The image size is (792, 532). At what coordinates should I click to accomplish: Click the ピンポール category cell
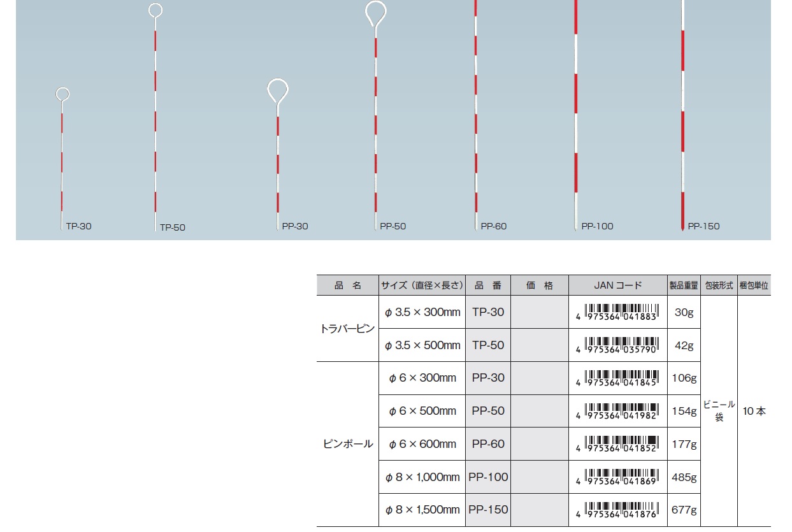[347, 444]
